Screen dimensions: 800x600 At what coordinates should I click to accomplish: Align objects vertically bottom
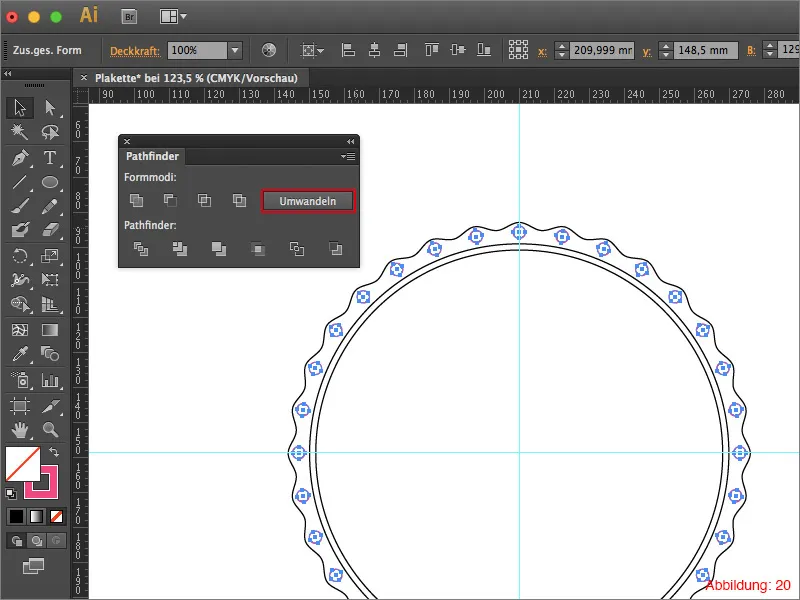coord(484,50)
